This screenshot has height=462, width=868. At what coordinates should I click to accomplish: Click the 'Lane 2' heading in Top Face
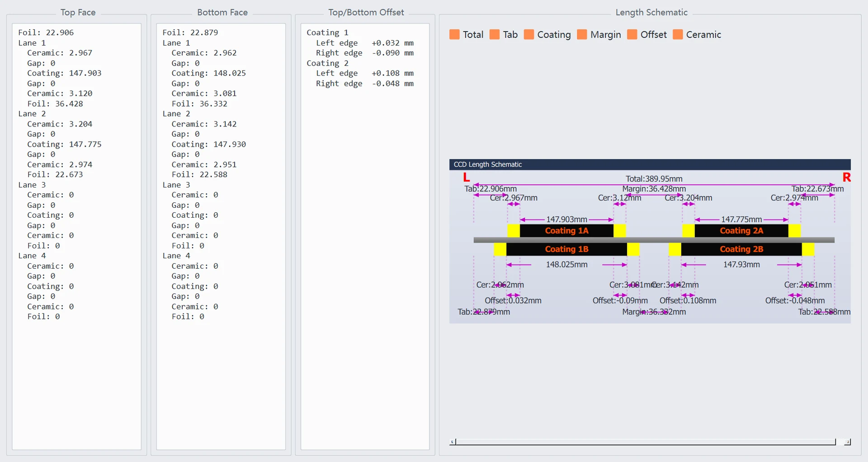(32, 114)
